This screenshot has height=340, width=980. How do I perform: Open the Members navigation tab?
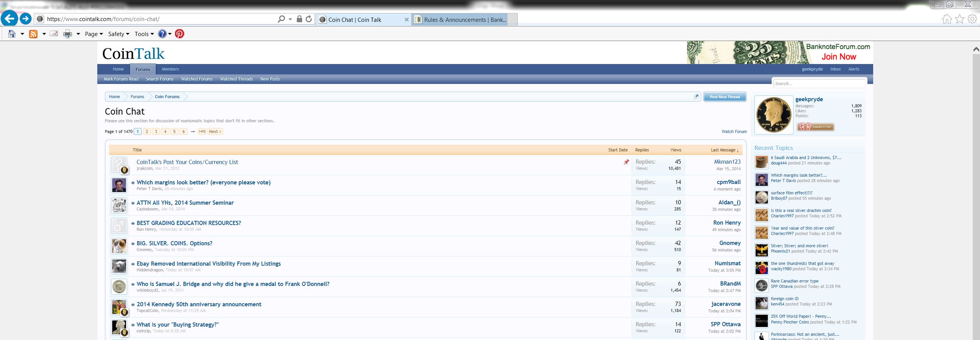click(170, 69)
